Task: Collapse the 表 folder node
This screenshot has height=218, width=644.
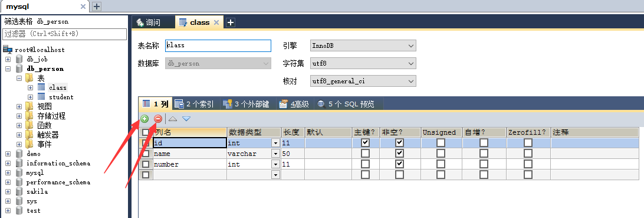Action: pyautogui.click(x=19, y=78)
